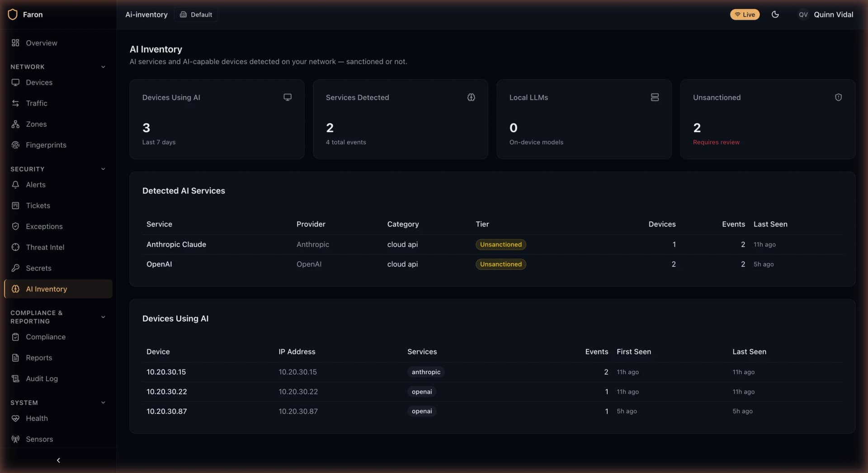
Task: Click the Requires review link
Action: [716, 142]
